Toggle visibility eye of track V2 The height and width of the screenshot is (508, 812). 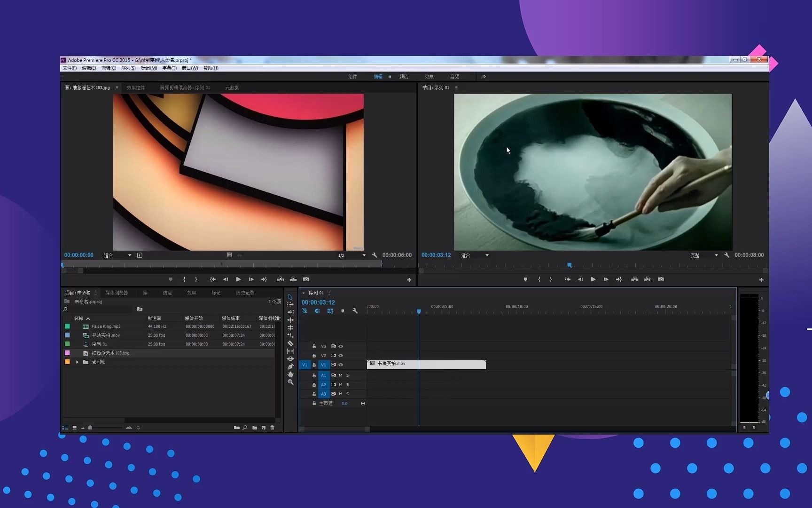pos(341,356)
